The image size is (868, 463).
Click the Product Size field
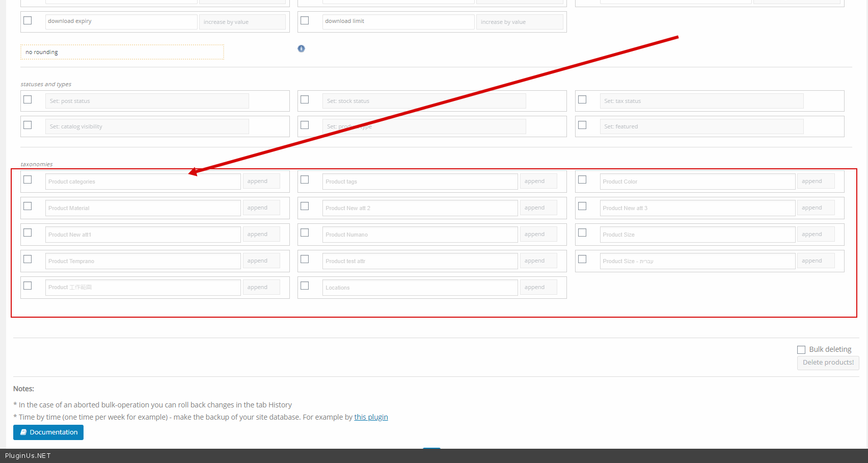click(697, 235)
